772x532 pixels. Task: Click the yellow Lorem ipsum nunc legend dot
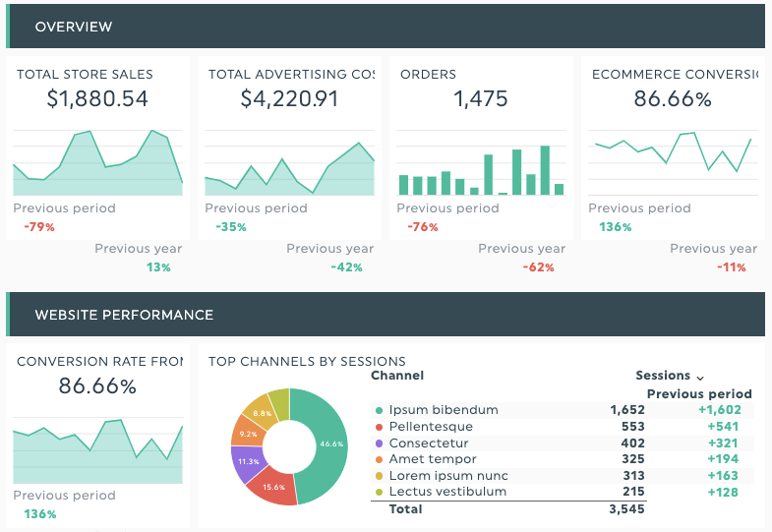pos(379,476)
